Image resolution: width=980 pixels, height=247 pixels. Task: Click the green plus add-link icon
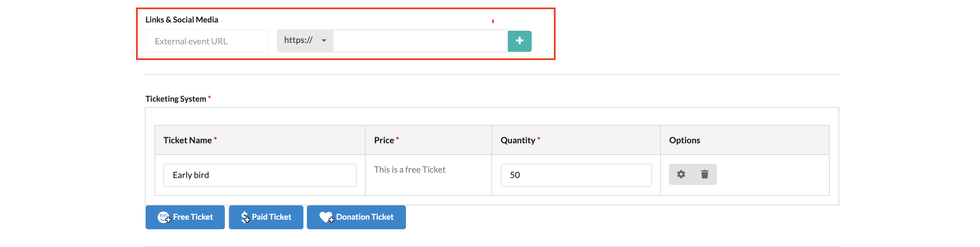(x=519, y=41)
